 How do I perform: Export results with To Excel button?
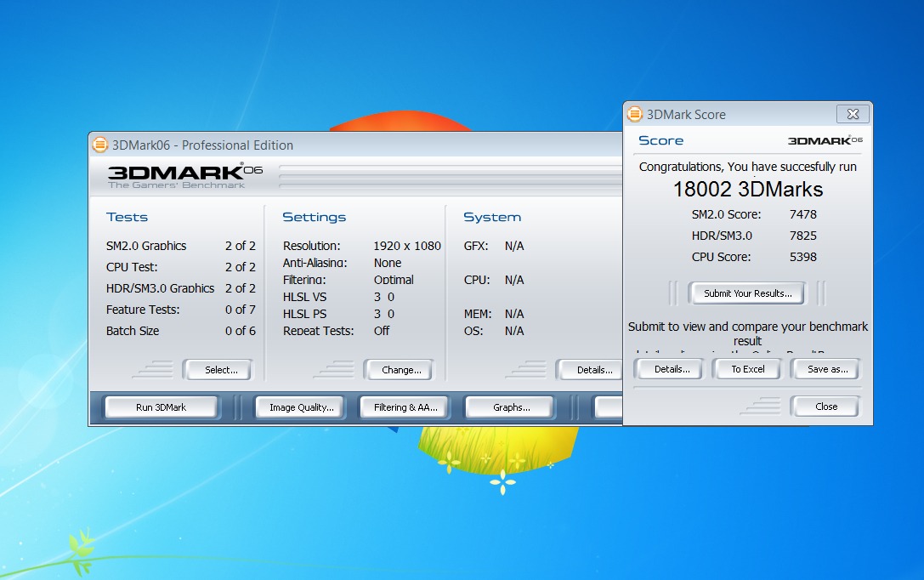(747, 369)
